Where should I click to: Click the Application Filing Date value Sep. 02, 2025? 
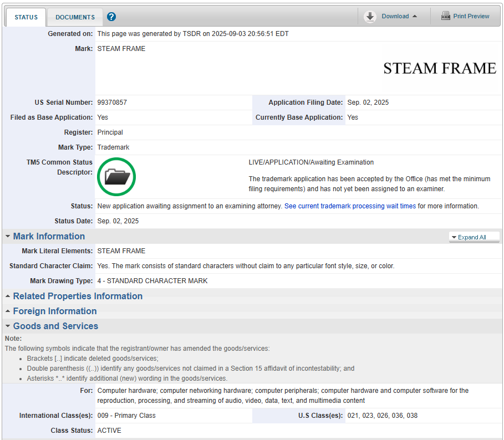(x=368, y=102)
